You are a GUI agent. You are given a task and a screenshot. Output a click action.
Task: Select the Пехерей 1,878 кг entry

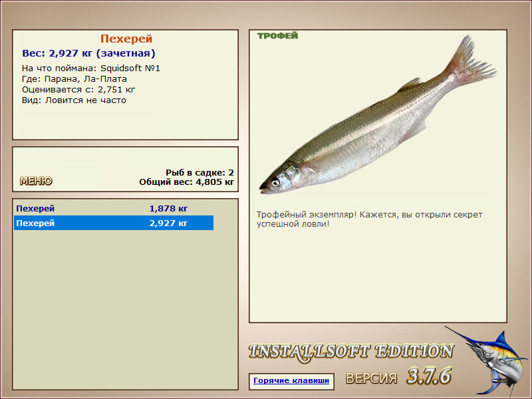pyautogui.click(x=114, y=208)
